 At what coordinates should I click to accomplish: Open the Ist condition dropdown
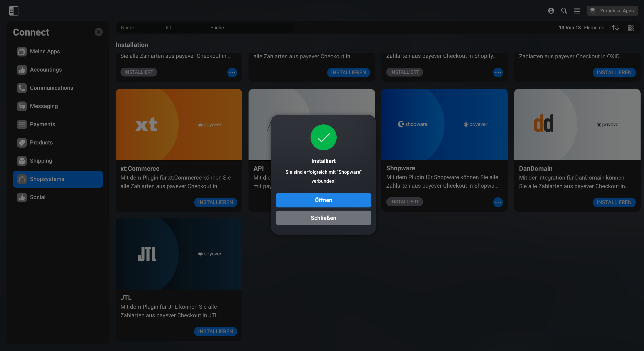184,27
